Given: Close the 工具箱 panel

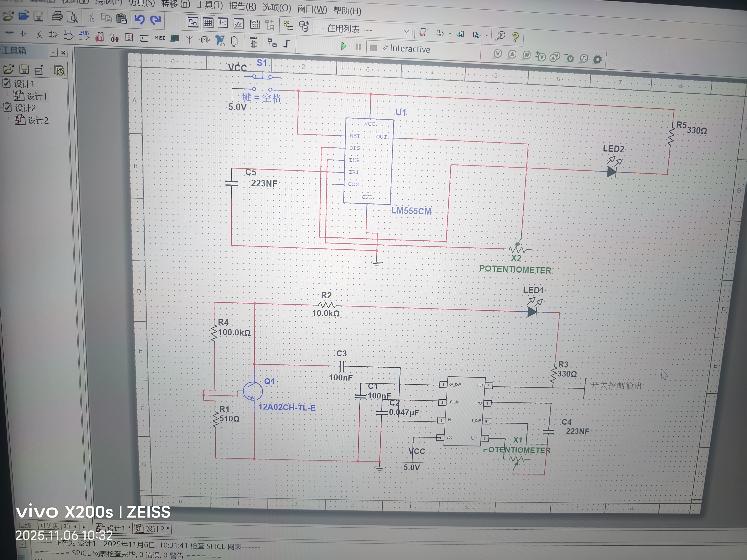Looking at the screenshot, I should tap(63, 53).
